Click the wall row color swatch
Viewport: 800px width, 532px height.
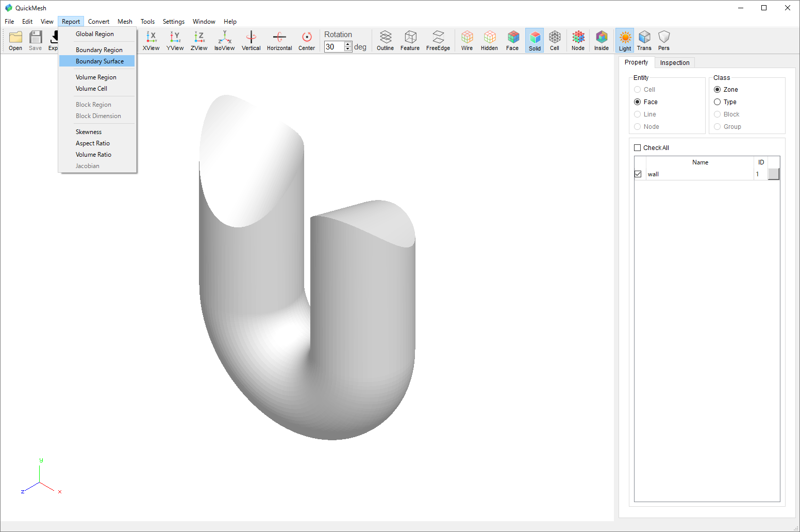(x=774, y=174)
